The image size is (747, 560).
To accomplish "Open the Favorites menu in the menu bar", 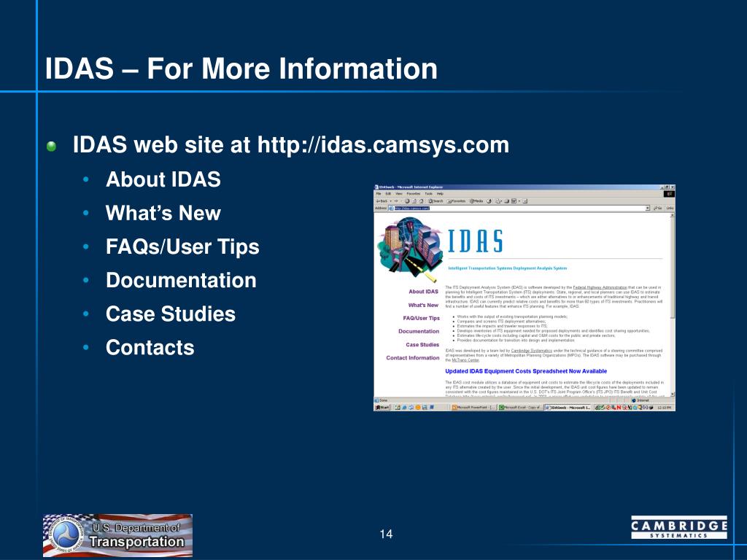I will (x=414, y=193).
